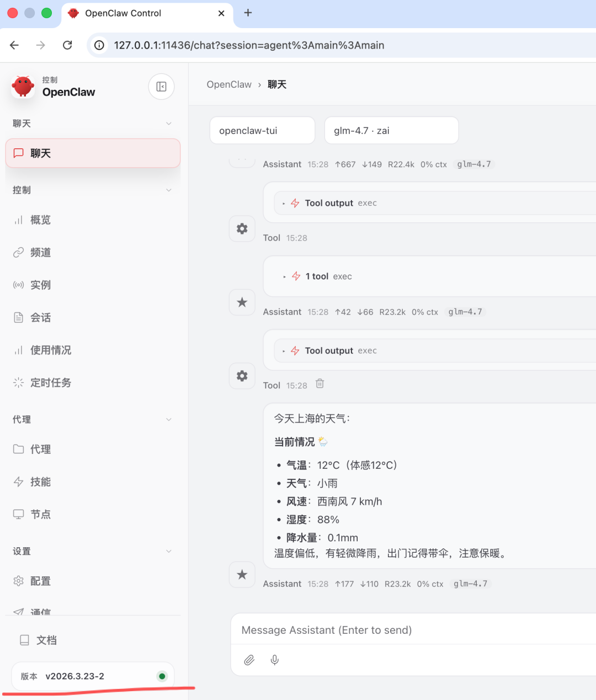Click the 今天上海的天气 heading text
The image size is (596, 700).
coord(312,419)
